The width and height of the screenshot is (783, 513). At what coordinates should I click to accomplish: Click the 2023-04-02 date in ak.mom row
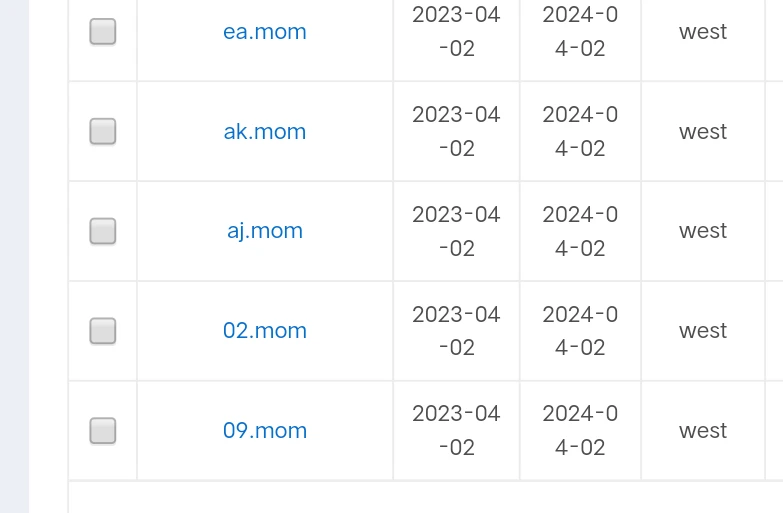(456, 132)
